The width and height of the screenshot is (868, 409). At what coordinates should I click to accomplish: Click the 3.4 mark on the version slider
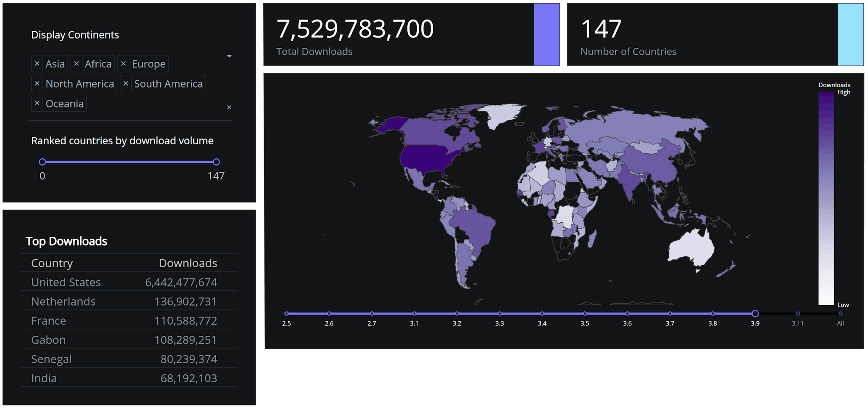(542, 314)
